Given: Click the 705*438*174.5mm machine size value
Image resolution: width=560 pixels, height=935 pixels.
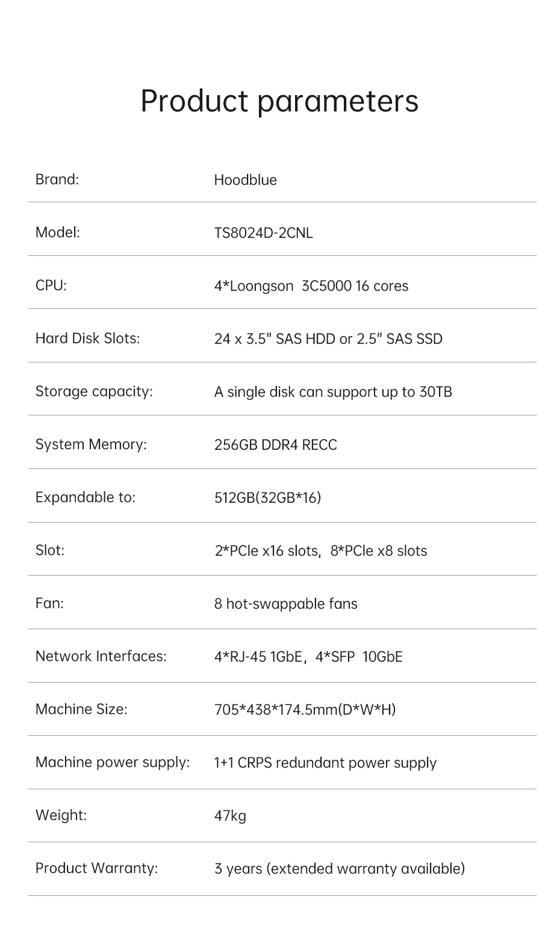Looking at the screenshot, I should coord(305,710).
